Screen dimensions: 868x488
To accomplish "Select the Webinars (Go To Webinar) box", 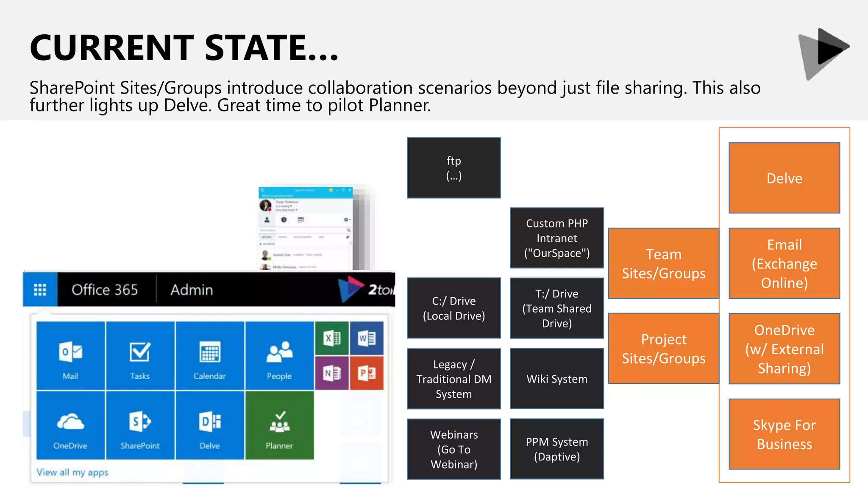I will click(454, 449).
